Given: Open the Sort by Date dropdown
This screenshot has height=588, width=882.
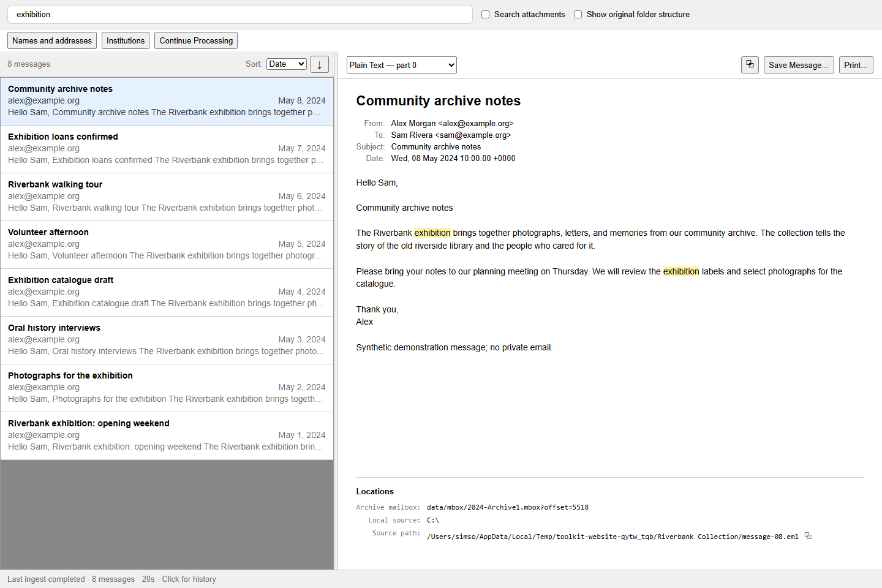Looking at the screenshot, I should [x=287, y=64].
